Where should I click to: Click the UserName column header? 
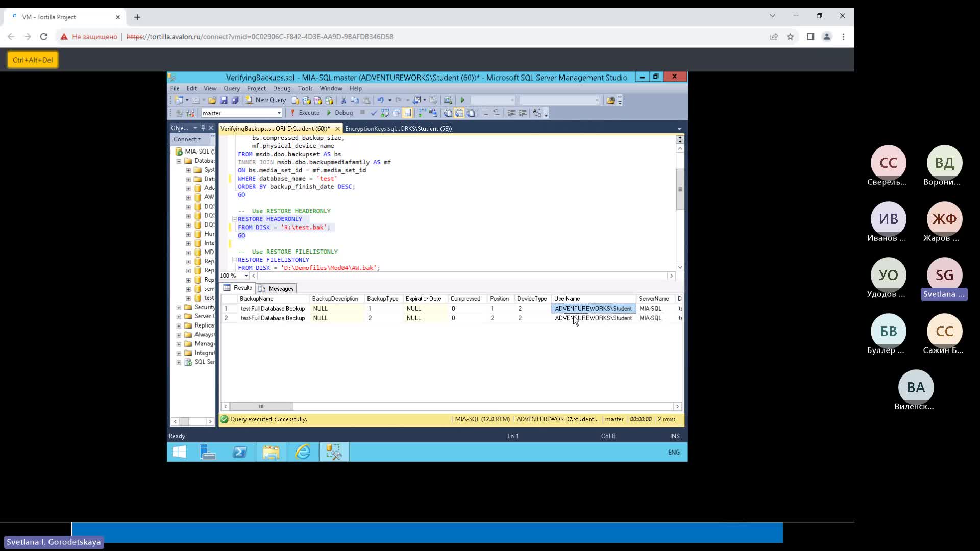tap(594, 299)
